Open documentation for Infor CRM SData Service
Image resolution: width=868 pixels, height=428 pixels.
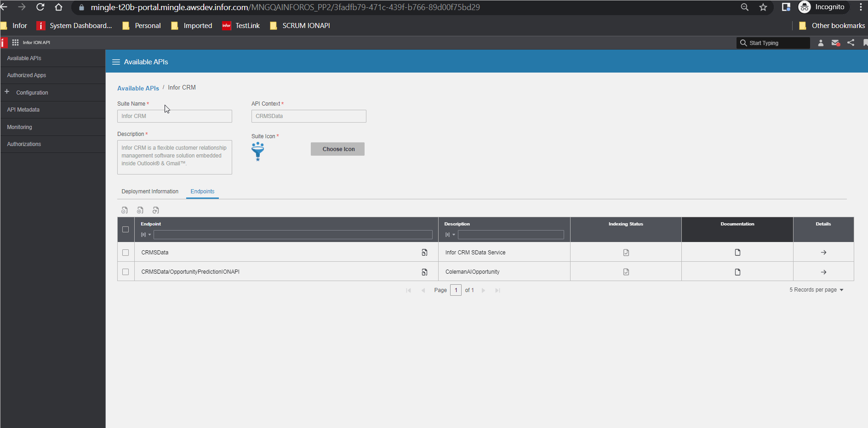coord(737,253)
